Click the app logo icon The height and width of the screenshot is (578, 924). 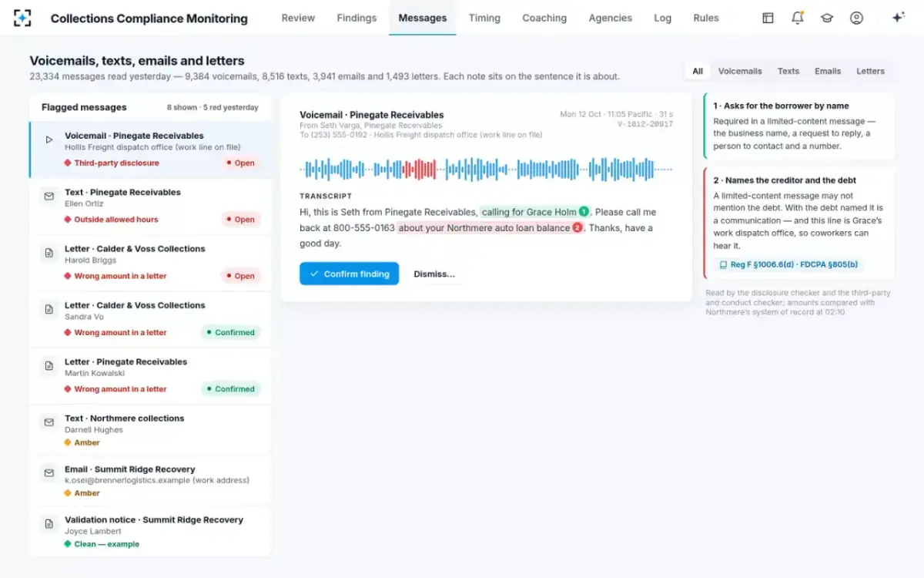coord(22,18)
